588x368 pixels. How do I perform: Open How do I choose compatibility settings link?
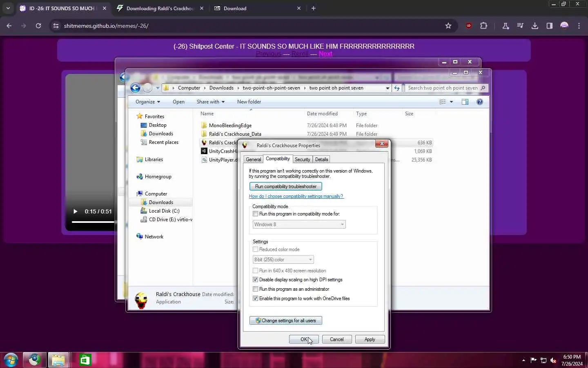(296, 196)
